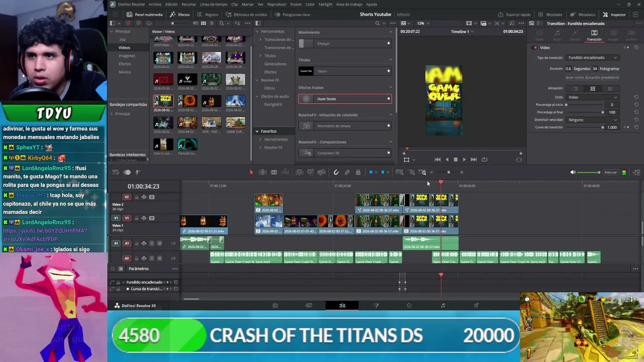The width and height of the screenshot is (644, 362).
Task: Search the media pool with magnifier
Action: point(221,23)
